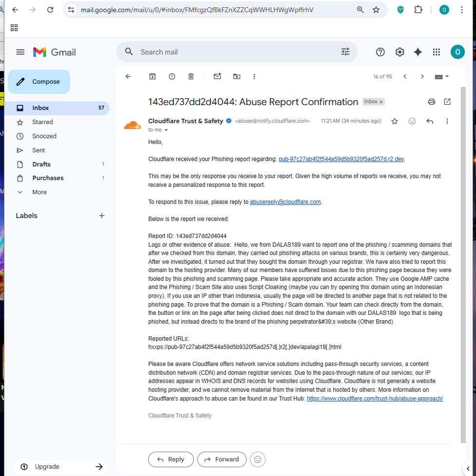Expand More folders in sidebar

57,192
